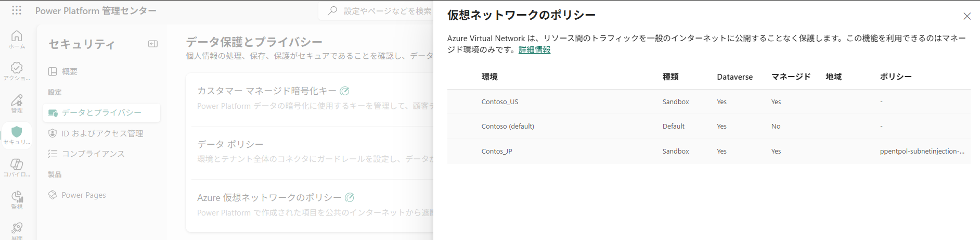Open カスタマー マネージド暗号化キー card
The width and height of the screenshot is (980, 240).
coord(310,98)
